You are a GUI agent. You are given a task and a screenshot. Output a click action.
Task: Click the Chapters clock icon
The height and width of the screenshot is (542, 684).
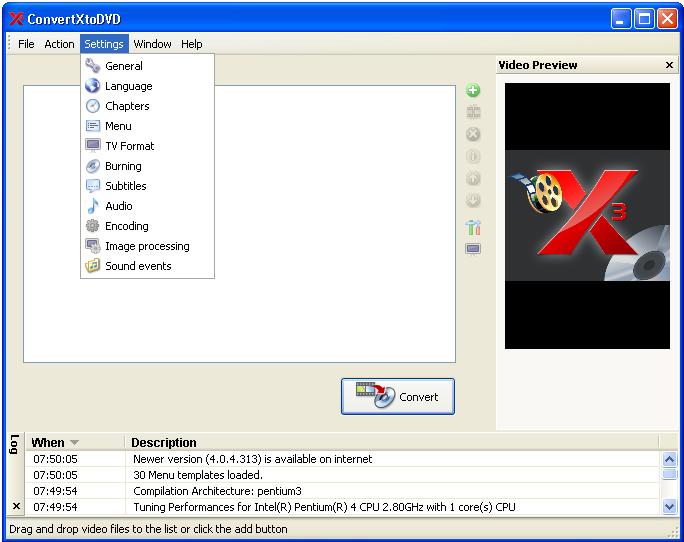click(92, 106)
